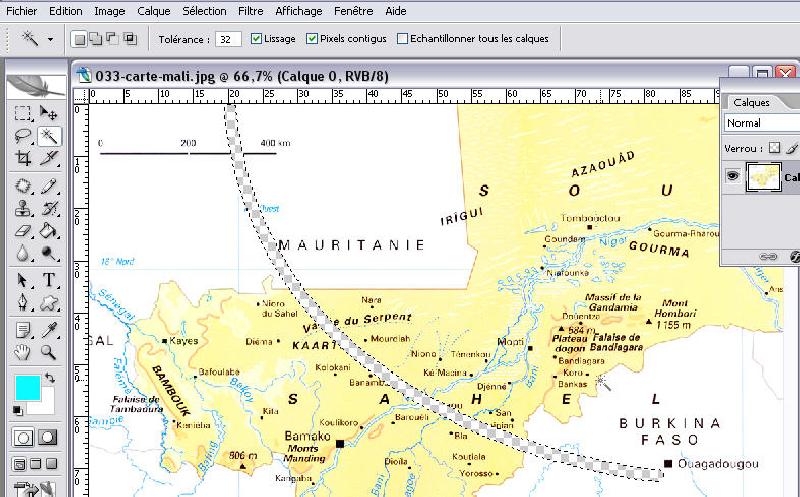
Task: Select the Zoom magnifier tool
Action: [49, 352]
